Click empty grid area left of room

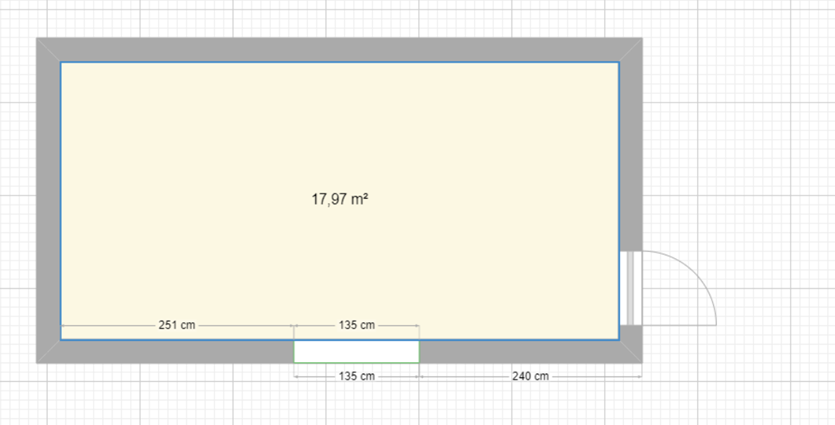18,200
